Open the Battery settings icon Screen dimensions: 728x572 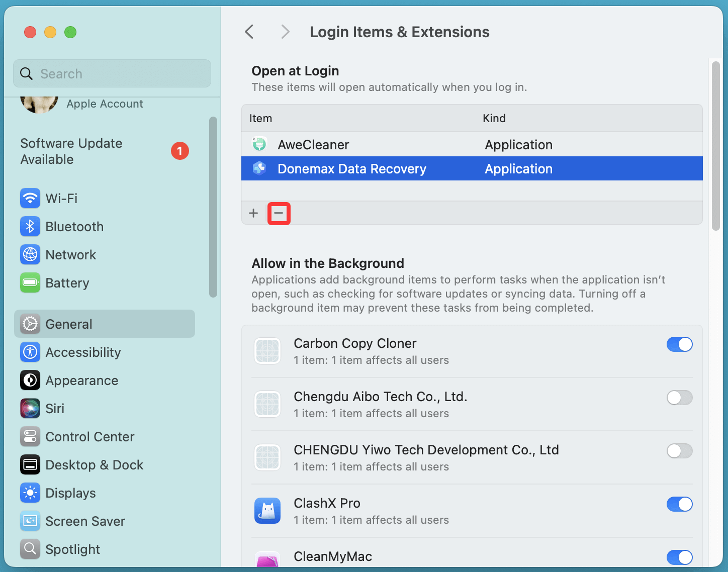pos(30,282)
